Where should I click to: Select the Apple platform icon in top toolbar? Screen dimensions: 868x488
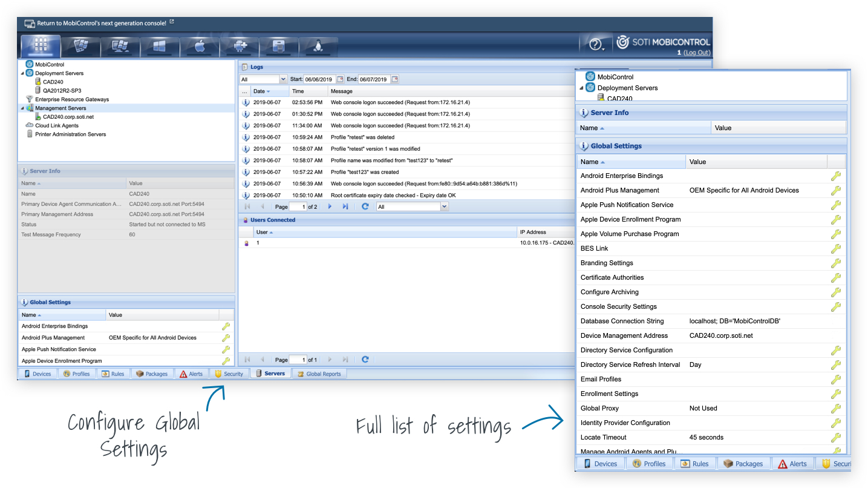200,47
